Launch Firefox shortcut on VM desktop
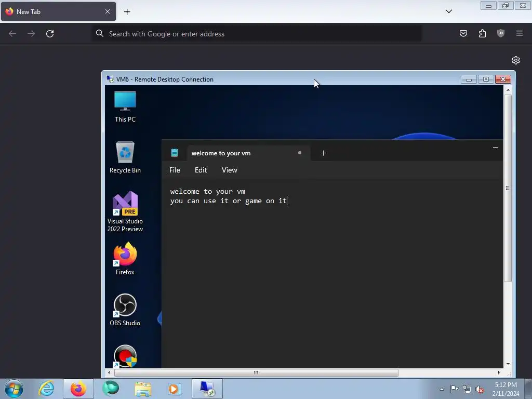The width and height of the screenshot is (532, 399). click(125, 258)
